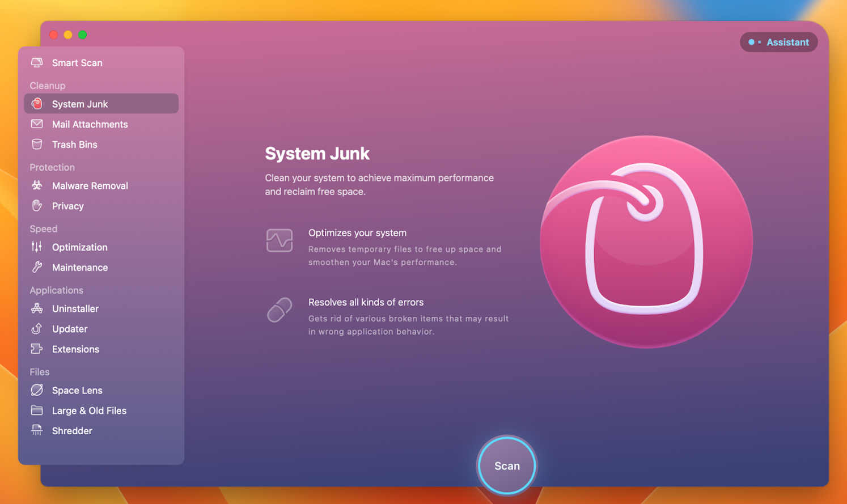Open the Large & Old Files section

(x=89, y=410)
